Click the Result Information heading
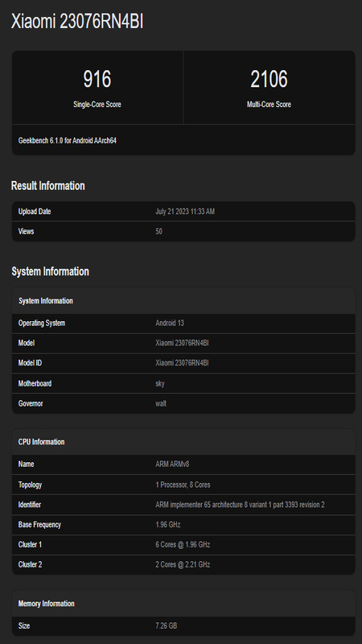Screen dimensions: 362x644 [48, 186]
